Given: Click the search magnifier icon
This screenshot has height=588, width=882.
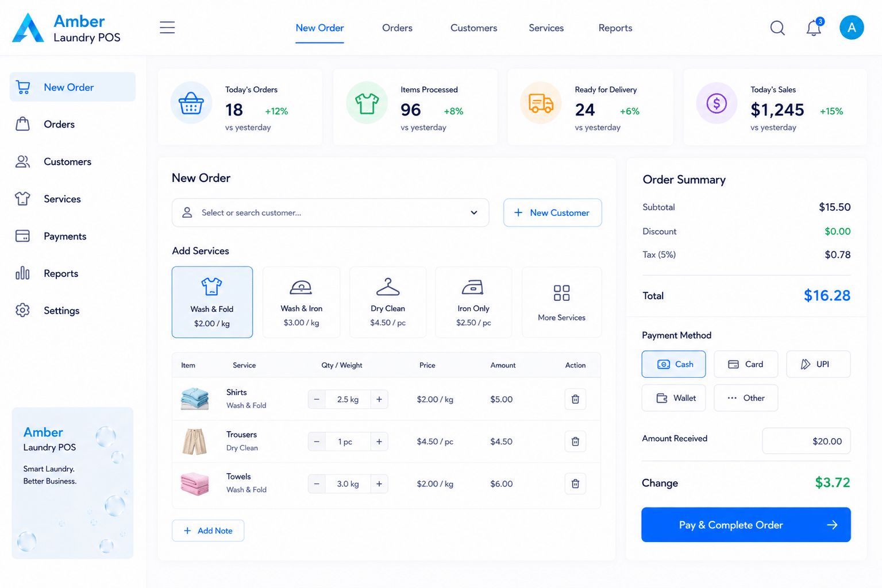Looking at the screenshot, I should pyautogui.click(x=777, y=28).
